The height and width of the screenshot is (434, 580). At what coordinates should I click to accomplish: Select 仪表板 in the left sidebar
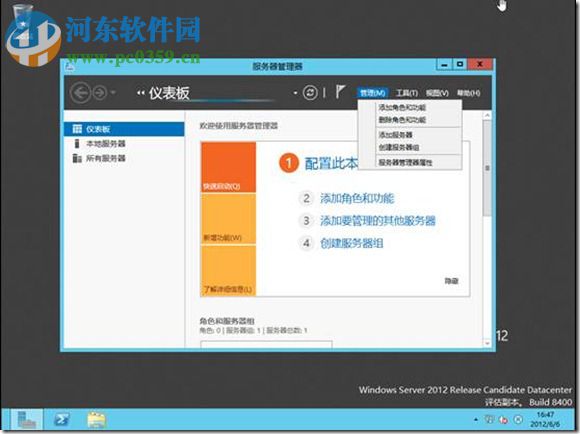(124, 129)
